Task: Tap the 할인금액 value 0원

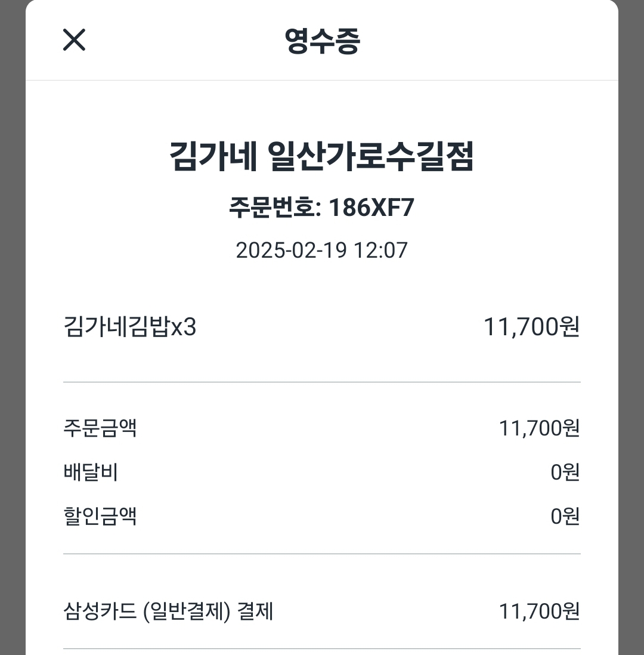Action: pos(565,516)
